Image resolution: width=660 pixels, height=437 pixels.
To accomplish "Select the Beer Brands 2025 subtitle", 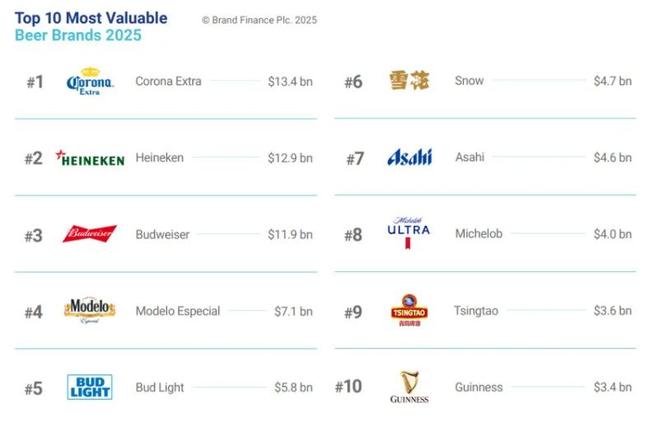I will click(x=78, y=36).
